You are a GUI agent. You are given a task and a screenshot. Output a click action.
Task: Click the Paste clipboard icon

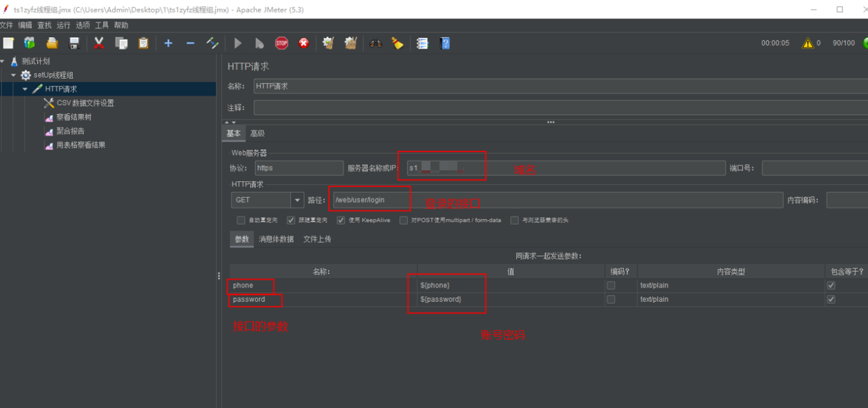[143, 43]
